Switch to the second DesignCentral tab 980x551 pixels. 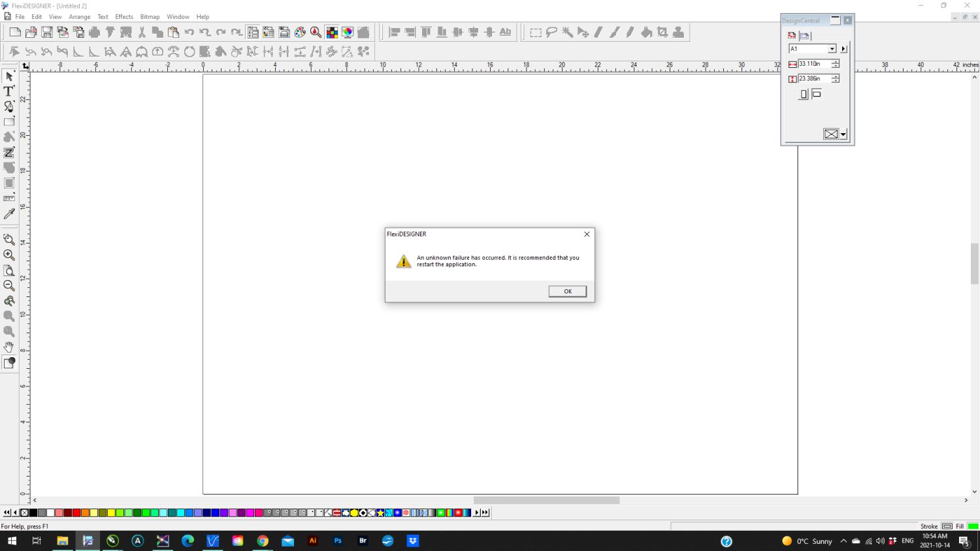(x=805, y=35)
